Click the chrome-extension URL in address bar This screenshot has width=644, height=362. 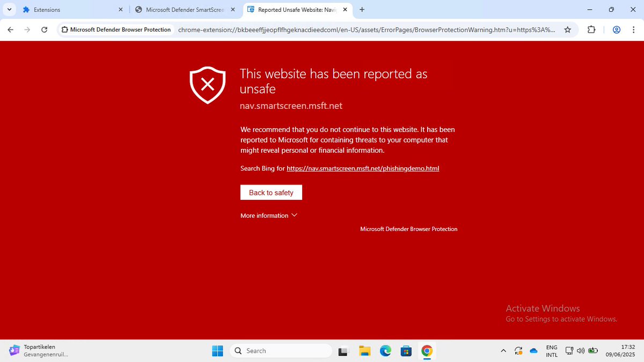[x=367, y=29]
